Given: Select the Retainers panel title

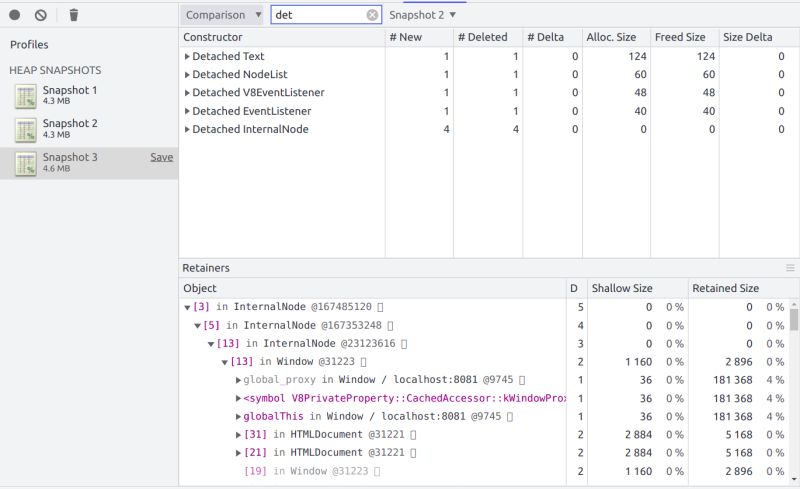Looking at the screenshot, I should click(x=206, y=268).
